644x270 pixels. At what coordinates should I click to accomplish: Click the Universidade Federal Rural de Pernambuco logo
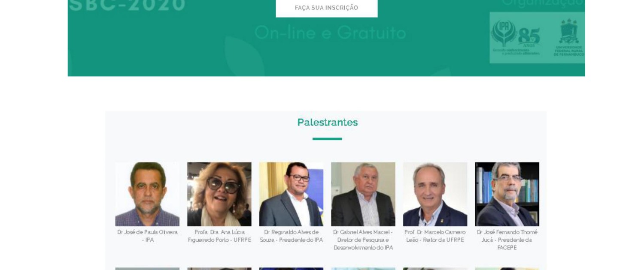[x=568, y=38]
